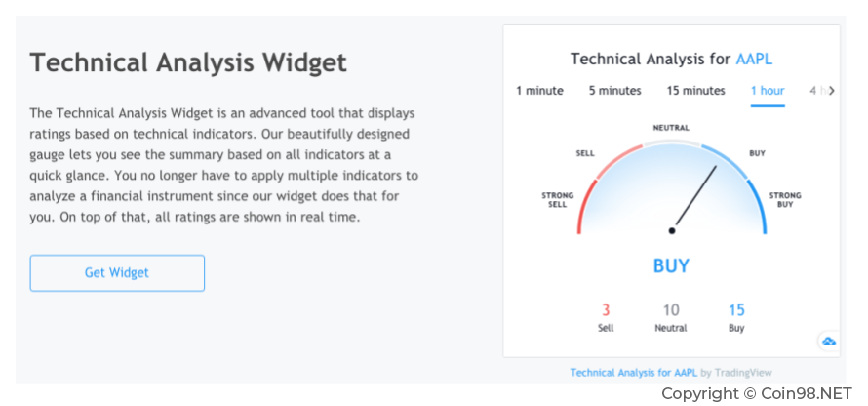868x406 pixels.
Task: Open the 15 minutes timeframe tab
Action: [x=695, y=91]
